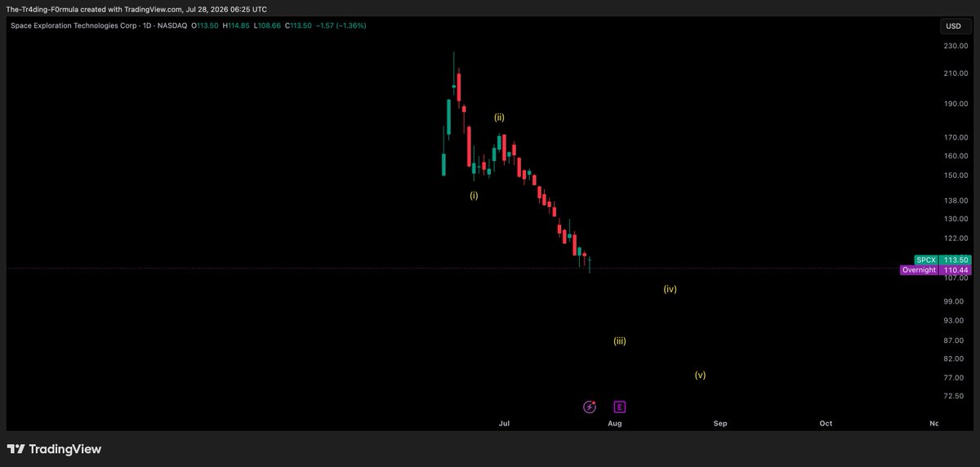Click the 210.00 price axis value
This screenshot has width=980, height=467.
click(x=955, y=73)
